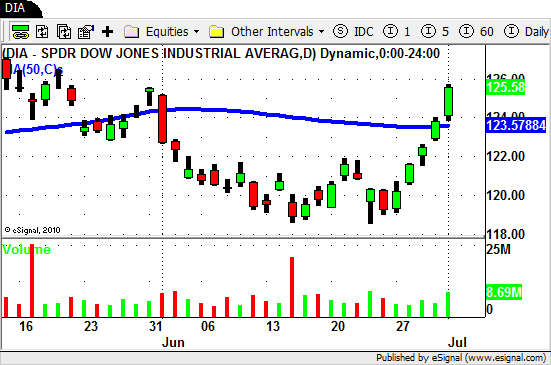Click the tall red volume bar after the 13 date

coord(292,287)
